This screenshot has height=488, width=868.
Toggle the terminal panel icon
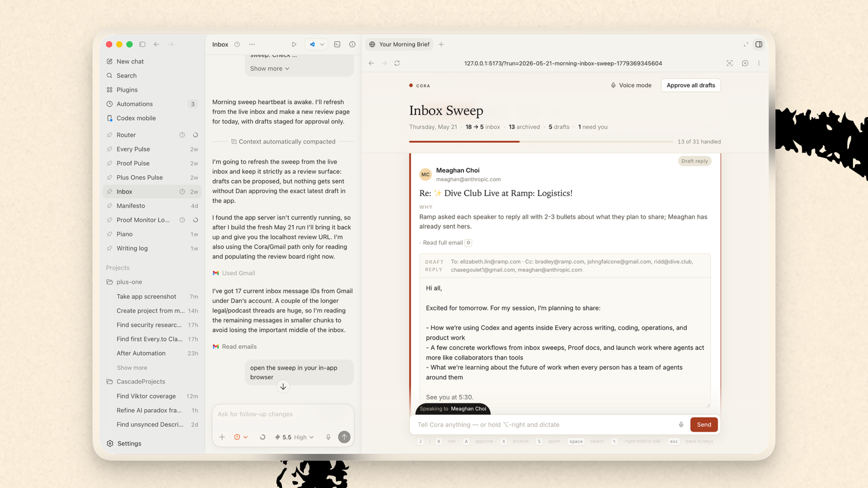coord(337,44)
